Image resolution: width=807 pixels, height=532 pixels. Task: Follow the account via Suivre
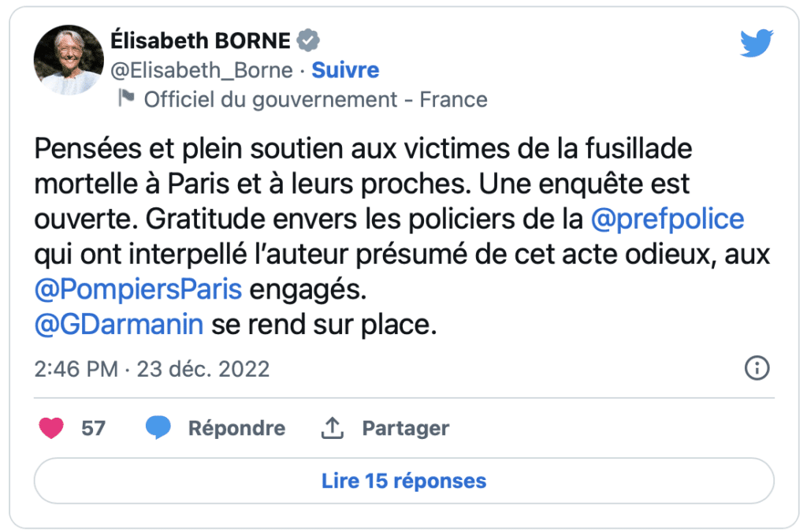coord(345,70)
